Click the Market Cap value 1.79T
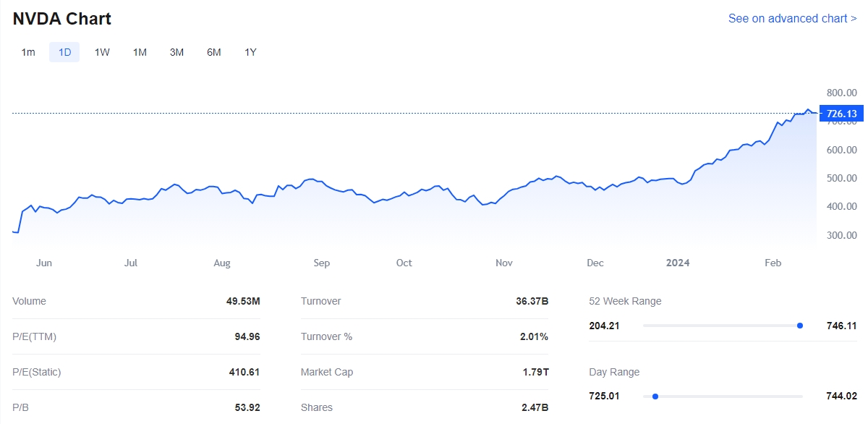The height and width of the screenshot is (424, 868). [x=535, y=372]
